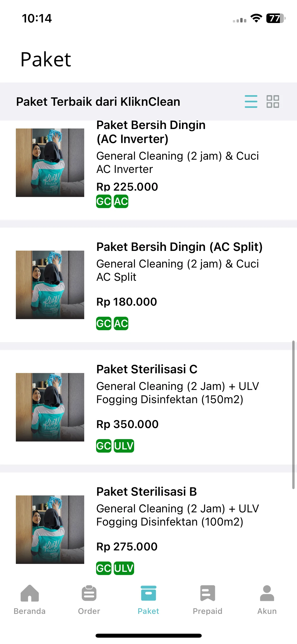
Task: Open the Order tab
Action: pyautogui.click(x=89, y=600)
